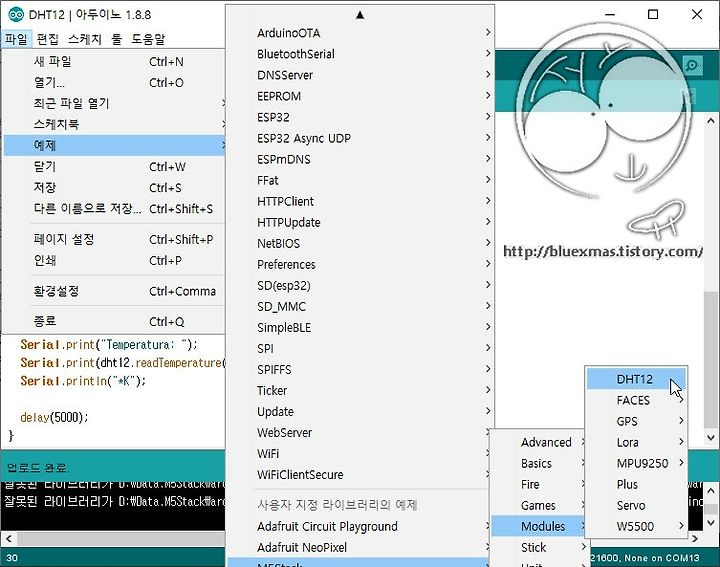Open the Basics submenu
This screenshot has height=567, width=720.
(538, 463)
